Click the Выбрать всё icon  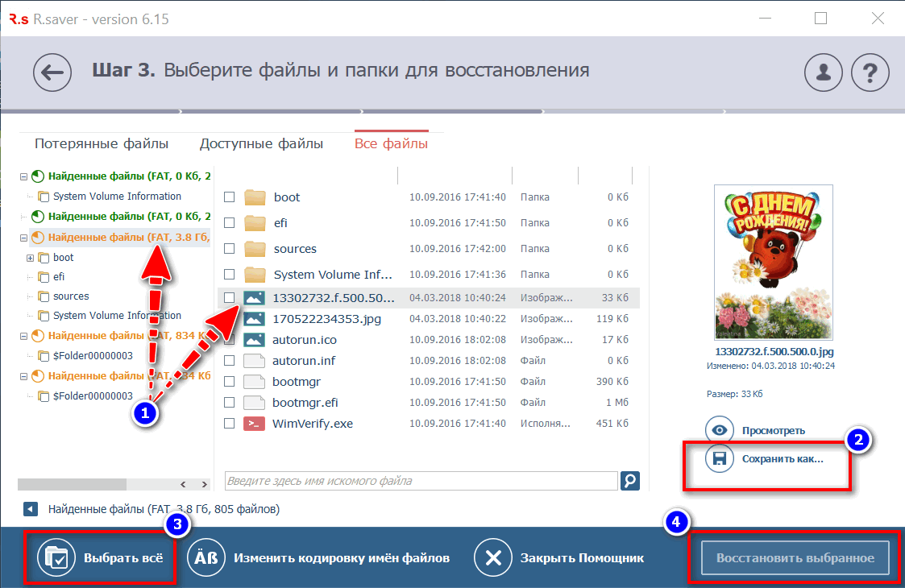[56, 557]
